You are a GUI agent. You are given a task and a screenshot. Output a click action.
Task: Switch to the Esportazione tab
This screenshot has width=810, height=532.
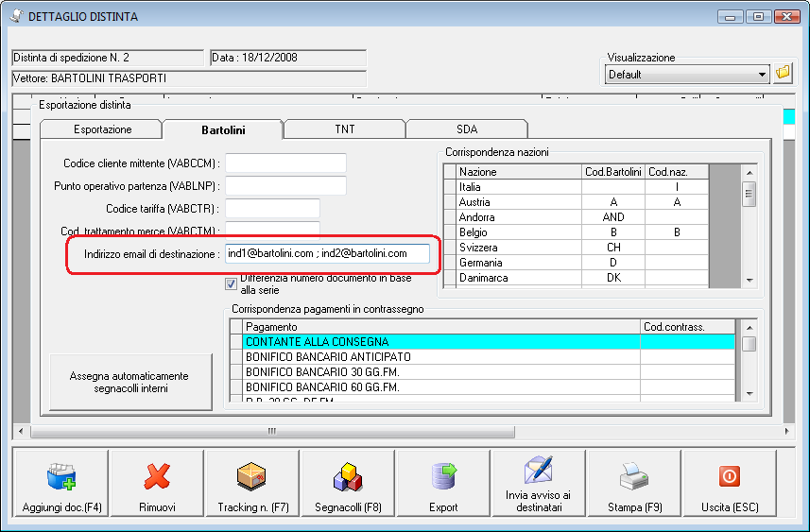(x=102, y=129)
